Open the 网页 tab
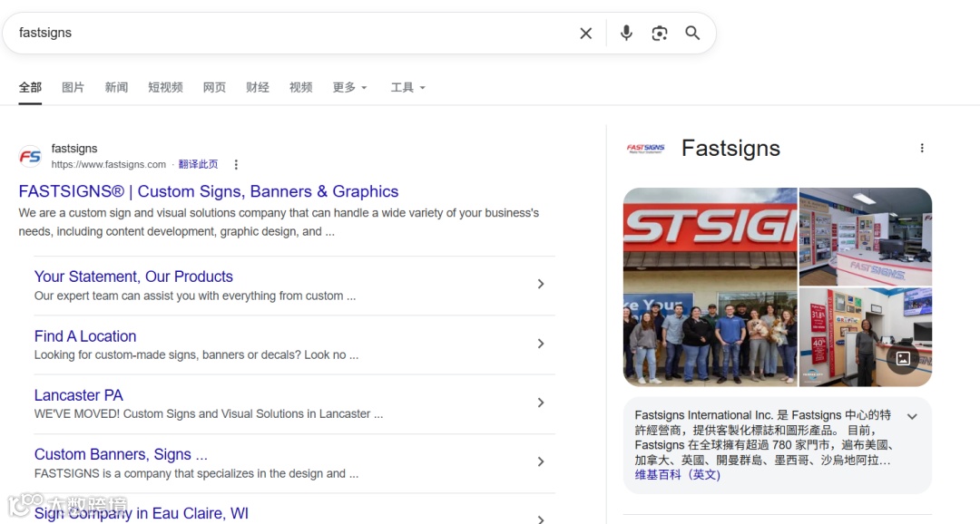Viewport: 980px width, 524px height. click(214, 87)
